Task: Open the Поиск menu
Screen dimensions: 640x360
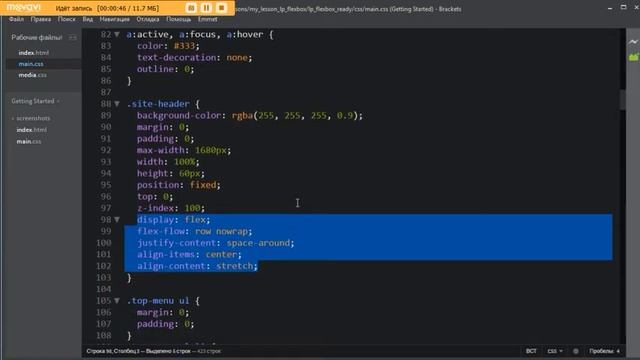Action: [x=66, y=19]
